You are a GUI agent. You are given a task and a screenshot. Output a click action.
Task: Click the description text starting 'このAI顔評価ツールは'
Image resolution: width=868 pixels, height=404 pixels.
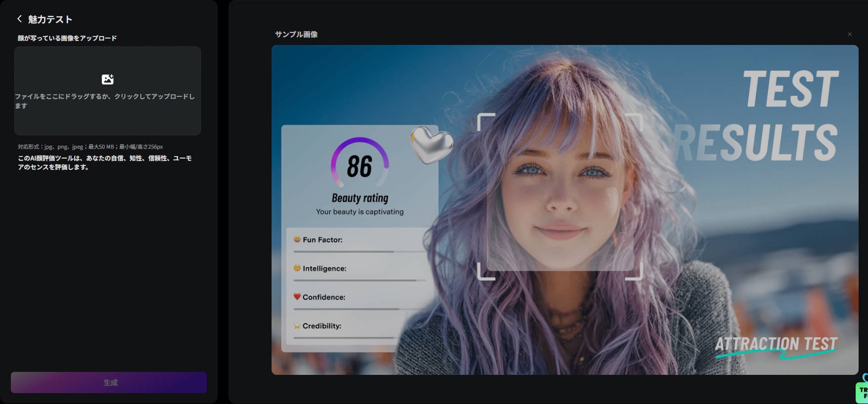(105, 162)
